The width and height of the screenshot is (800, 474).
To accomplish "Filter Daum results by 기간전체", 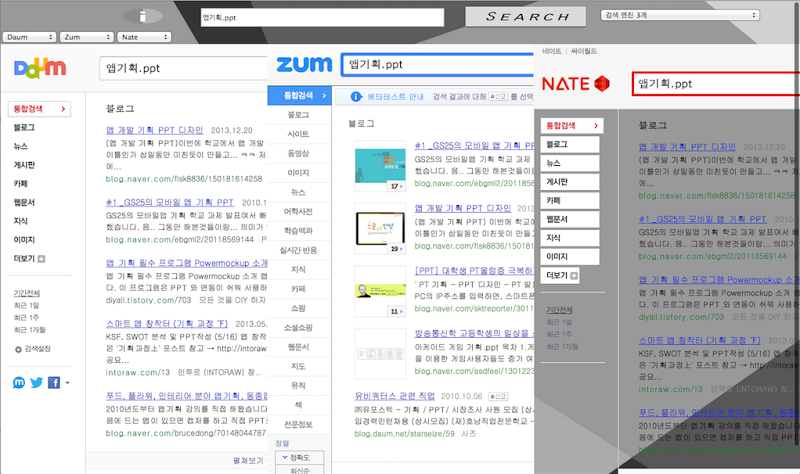I will [27, 293].
